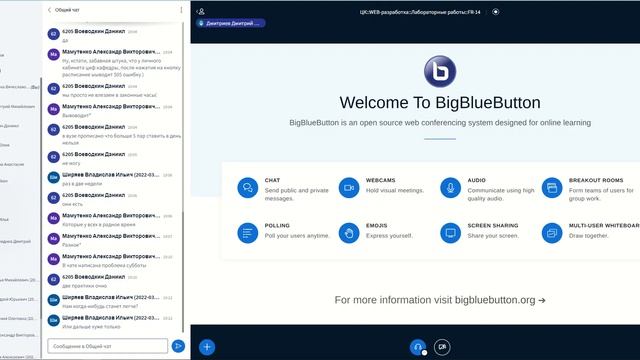This screenshot has width=640, height=360.
Task: Click avatar beside 'Разное*' message
Action: pos(53,239)
